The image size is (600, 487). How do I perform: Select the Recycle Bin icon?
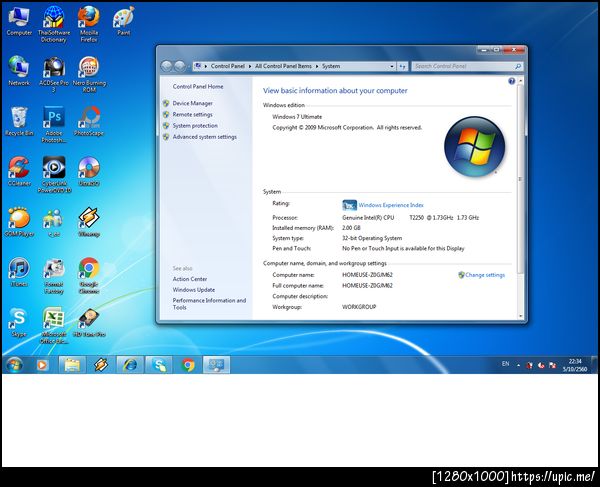(19, 122)
